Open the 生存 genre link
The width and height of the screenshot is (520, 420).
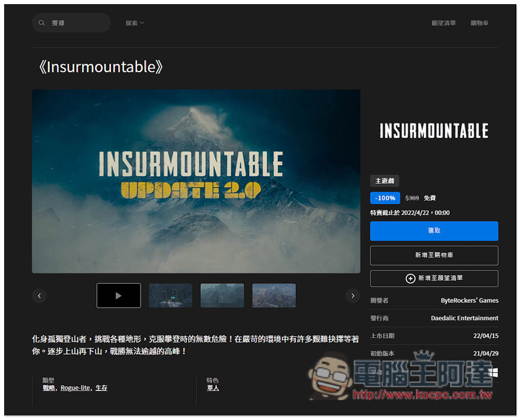point(101,388)
